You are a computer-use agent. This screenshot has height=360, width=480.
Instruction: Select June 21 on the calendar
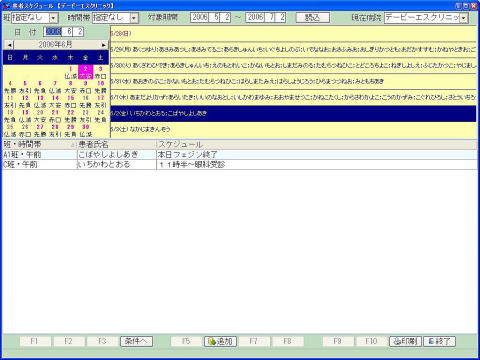click(55, 116)
